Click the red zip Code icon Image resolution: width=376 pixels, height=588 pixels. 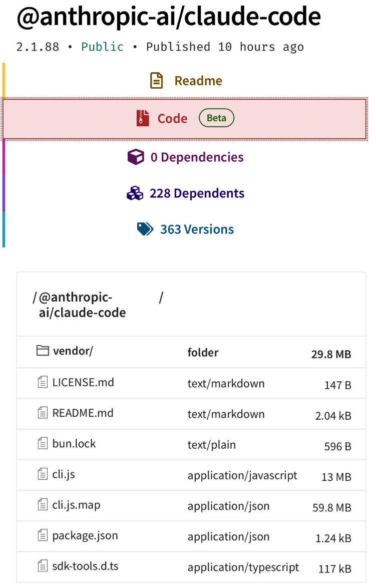(143, 118)
